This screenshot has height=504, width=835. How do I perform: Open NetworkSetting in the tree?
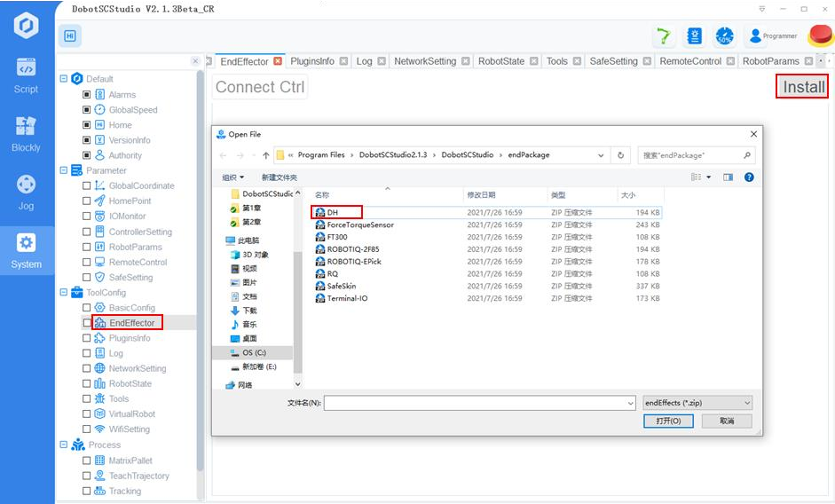(x=138, y=368)
